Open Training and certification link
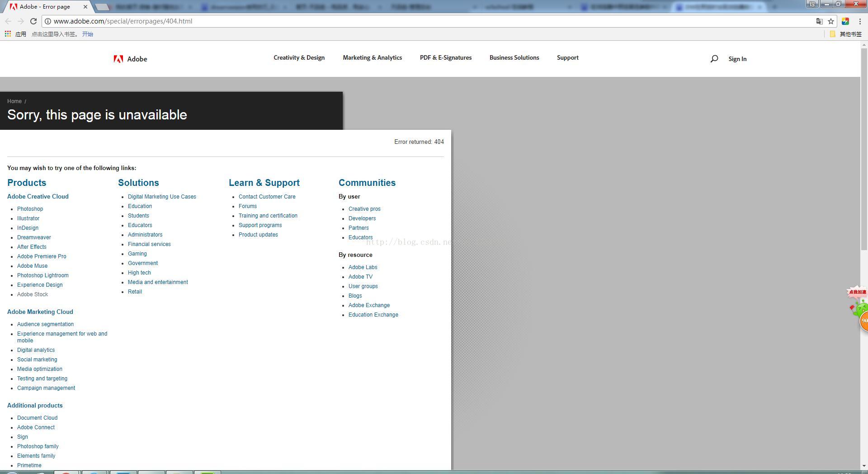The image size is (868, 474). coord(268,216)
